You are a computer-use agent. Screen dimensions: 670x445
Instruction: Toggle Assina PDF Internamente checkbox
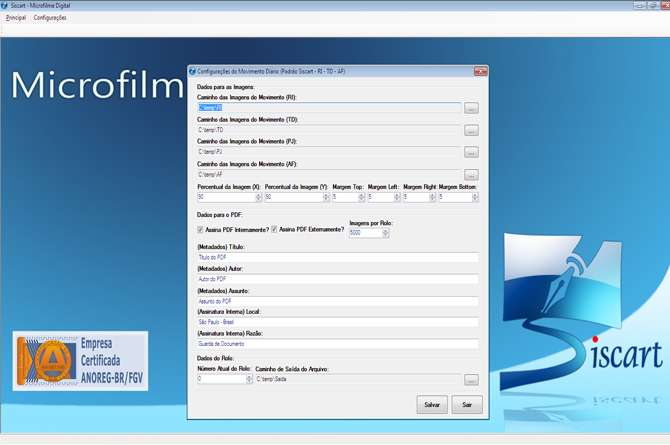[200, 230]
